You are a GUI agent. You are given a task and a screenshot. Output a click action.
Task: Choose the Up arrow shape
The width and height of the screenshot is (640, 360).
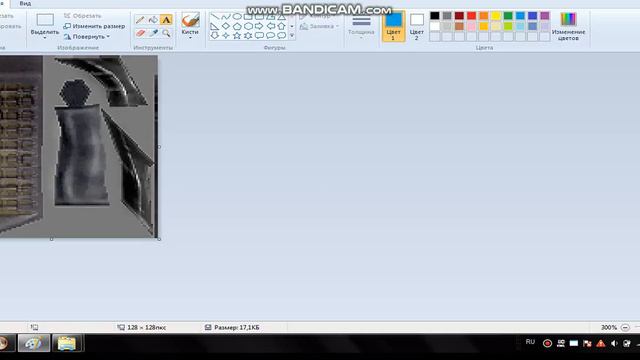click(x=281, y=26)
